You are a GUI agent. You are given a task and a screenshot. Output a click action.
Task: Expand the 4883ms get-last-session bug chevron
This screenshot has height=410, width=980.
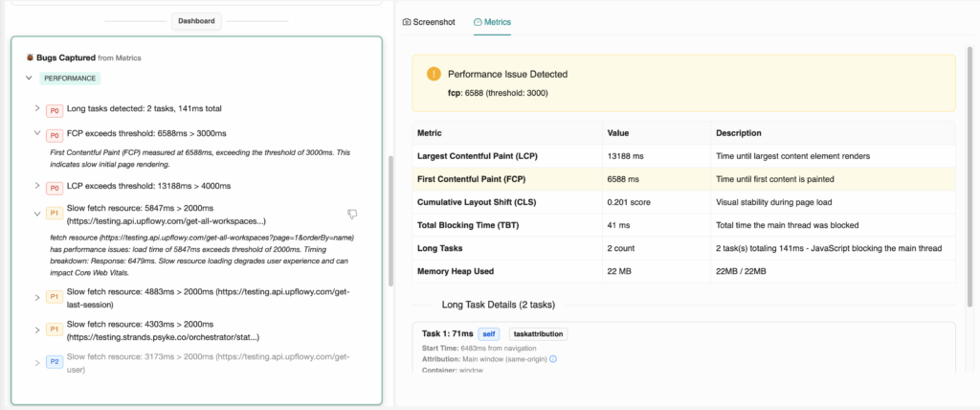[x=37, y=296]
